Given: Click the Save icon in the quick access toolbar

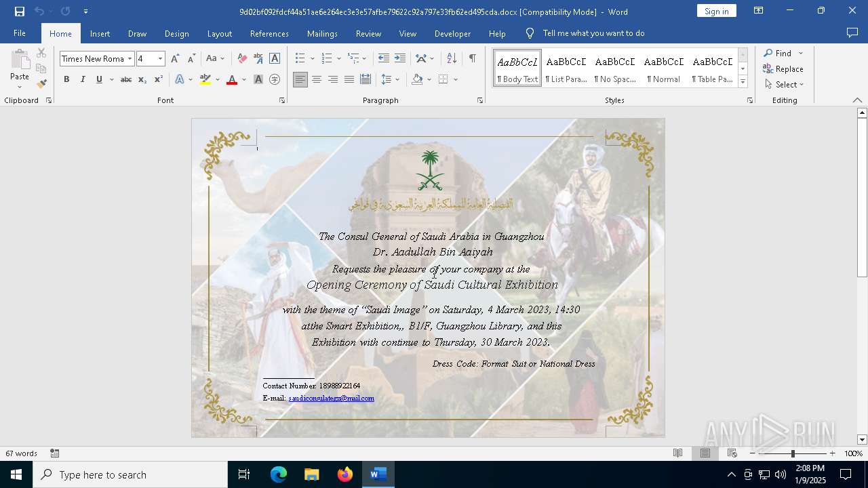Looking at the screenshot, I should pos(20,12).
